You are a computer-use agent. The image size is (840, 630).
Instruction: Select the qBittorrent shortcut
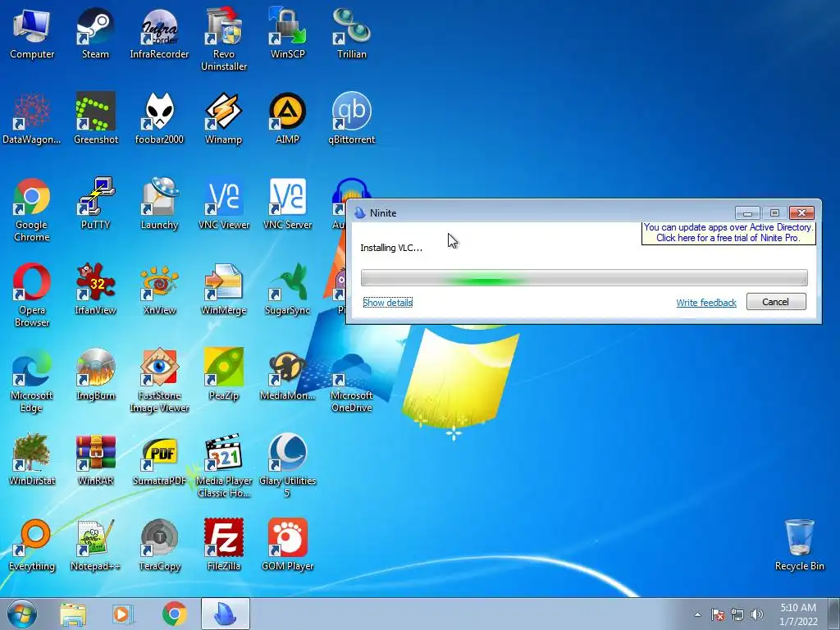point(351,119)
